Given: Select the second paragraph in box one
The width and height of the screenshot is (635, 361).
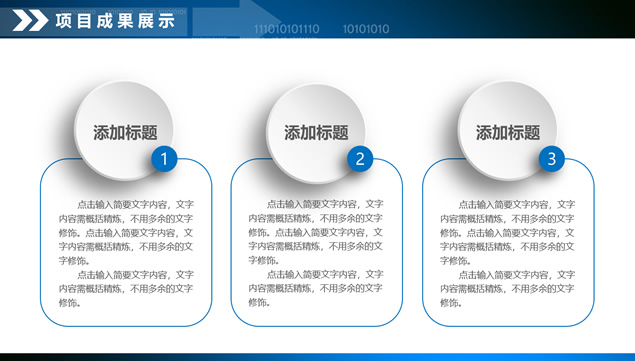Looking at the screenshot, I should pos(126,289).
